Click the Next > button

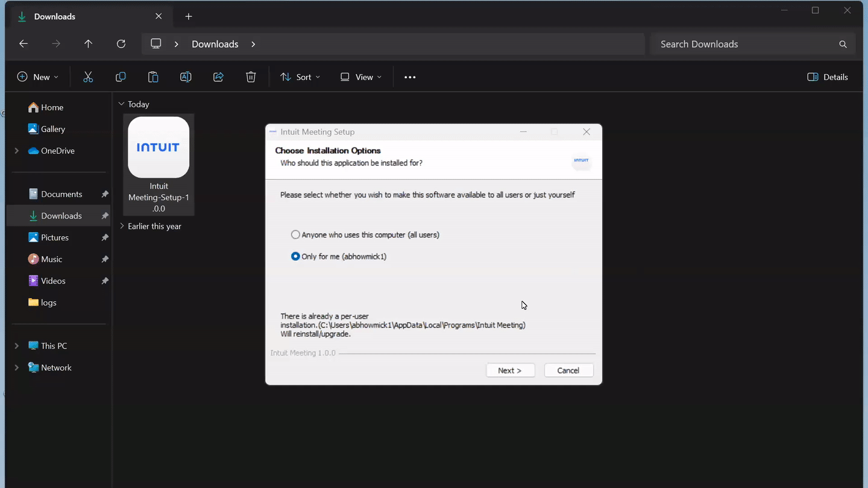[x=511, y=371]
